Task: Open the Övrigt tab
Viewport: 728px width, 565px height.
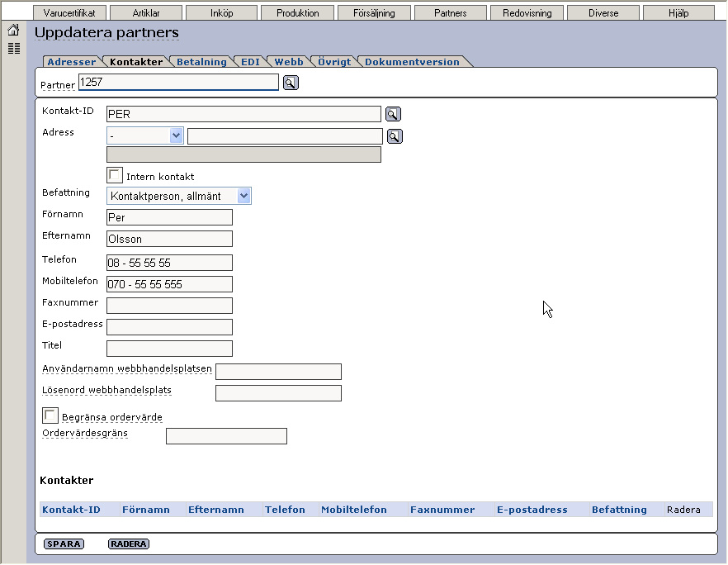Action: (334, 62)
